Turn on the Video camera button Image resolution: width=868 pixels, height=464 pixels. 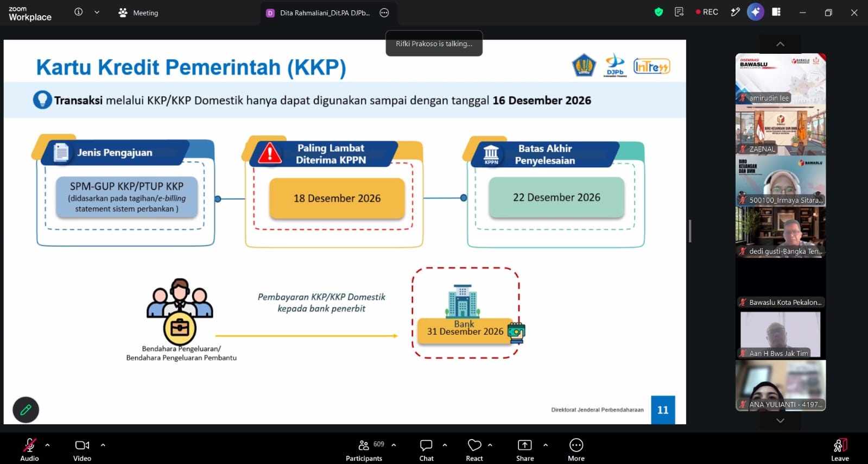coord(82,449)
